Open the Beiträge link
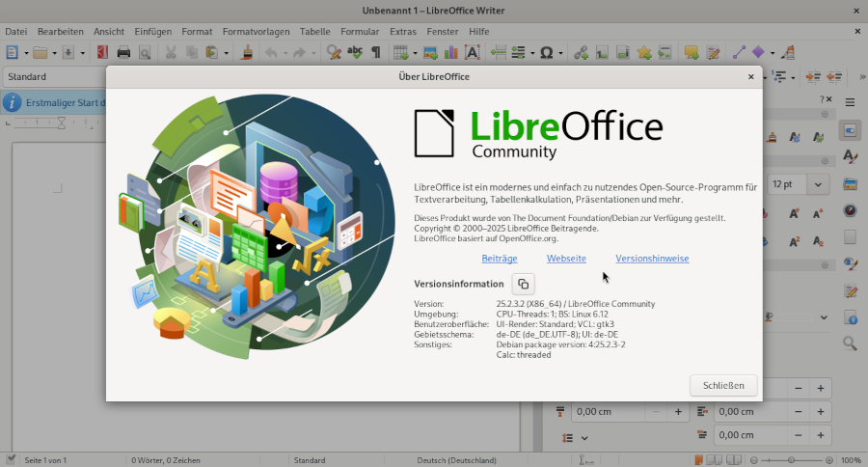 (x=500, y=259)
